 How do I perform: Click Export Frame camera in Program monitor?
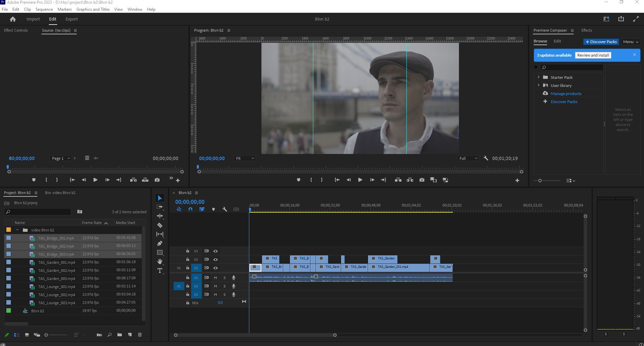point(422,180)
